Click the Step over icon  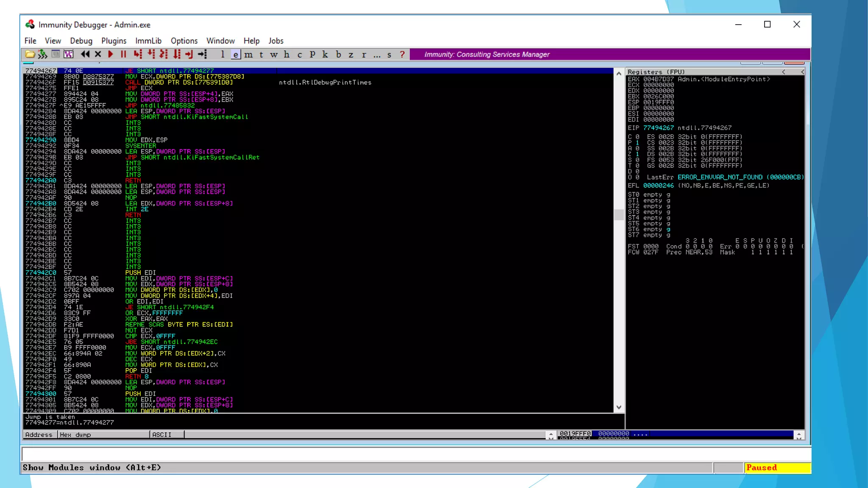(150, 54)
